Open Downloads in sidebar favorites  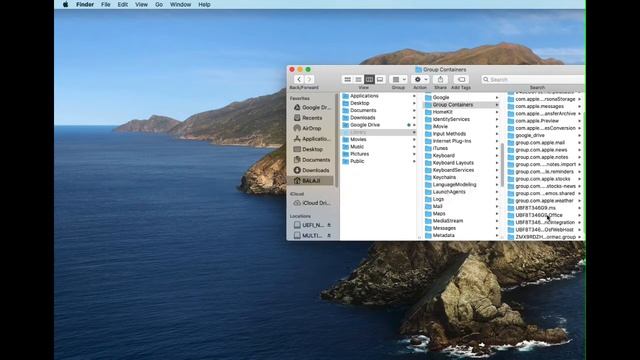(312, 170)
